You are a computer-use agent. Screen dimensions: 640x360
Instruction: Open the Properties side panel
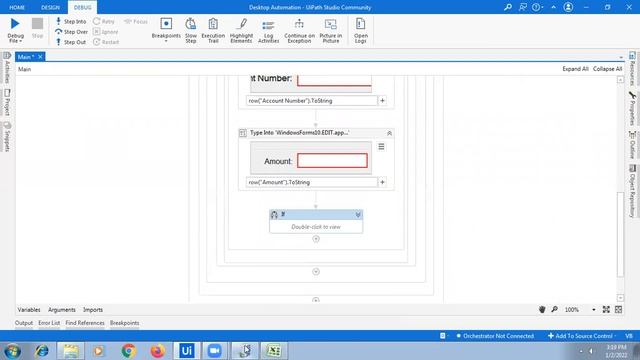(632, 109)
